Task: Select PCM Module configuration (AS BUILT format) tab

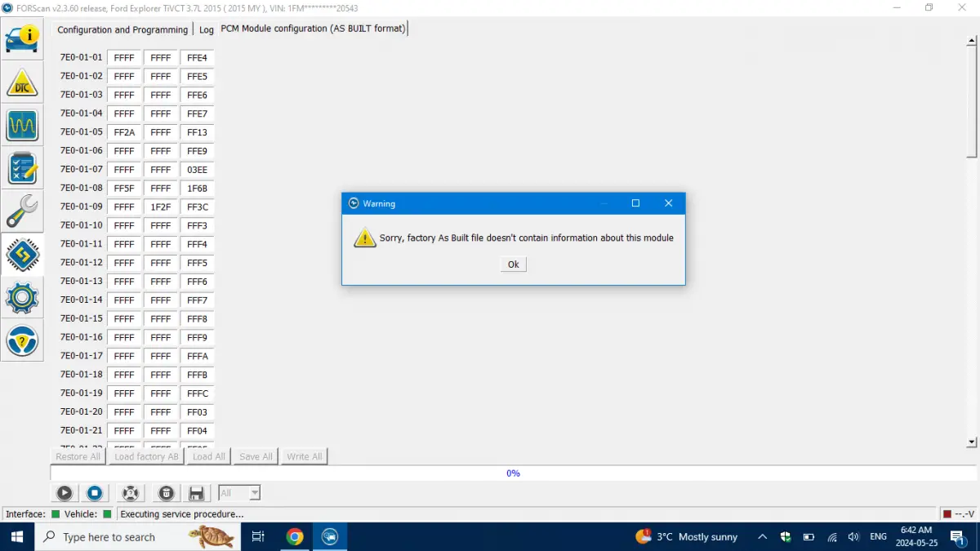Action: click(x=312, y=29)
